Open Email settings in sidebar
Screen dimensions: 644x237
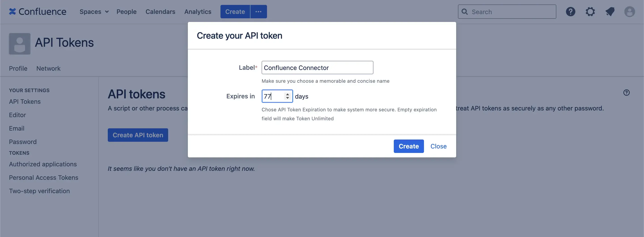pos(17,128)
